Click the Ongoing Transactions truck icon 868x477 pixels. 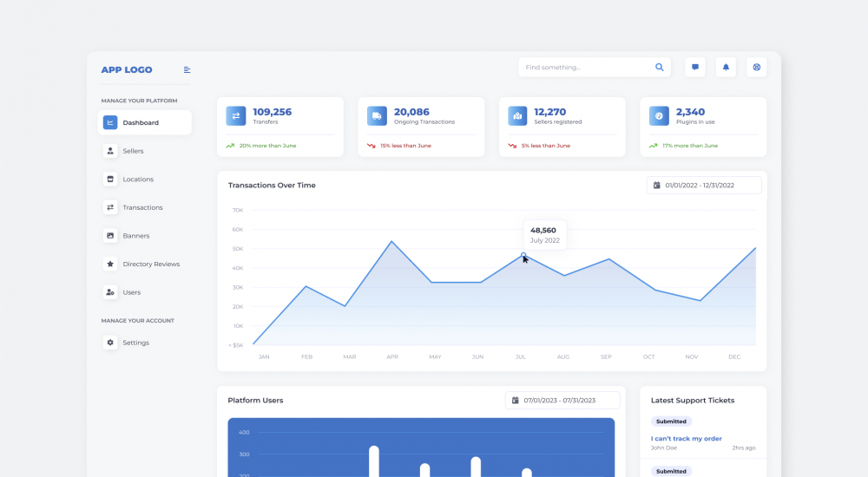tap(377, 116)
